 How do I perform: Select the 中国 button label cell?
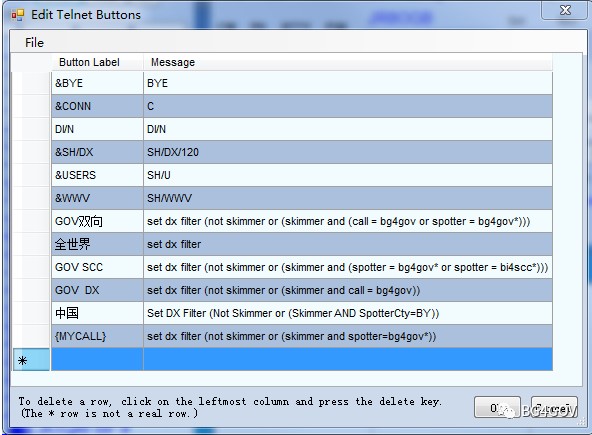97,313
